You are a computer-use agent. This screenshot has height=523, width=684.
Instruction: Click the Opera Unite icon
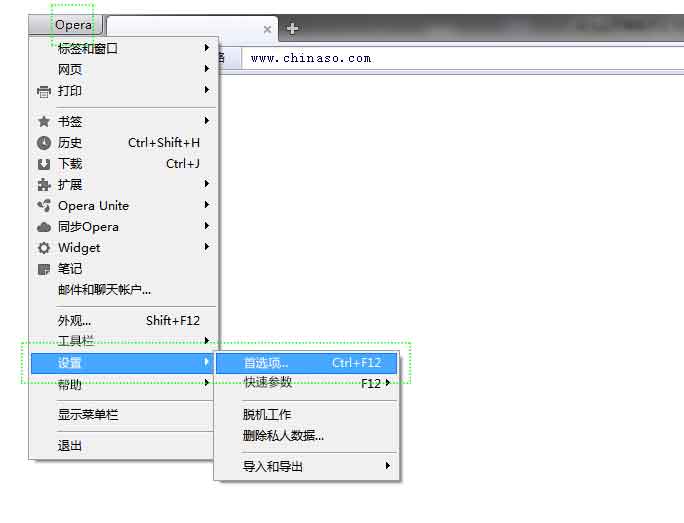(x=43, y=206)
